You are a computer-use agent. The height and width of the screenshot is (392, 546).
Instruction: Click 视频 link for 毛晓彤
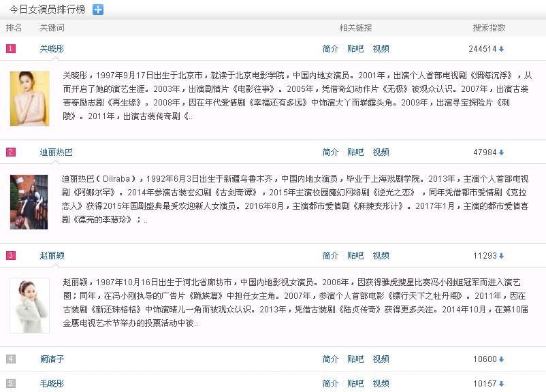click(380, 383)
